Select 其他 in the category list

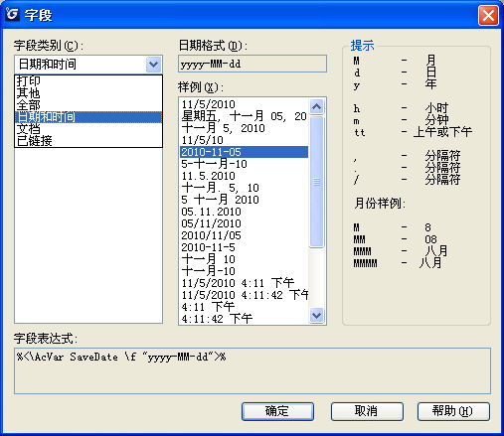pyautogui.click(x=88, y=93)
